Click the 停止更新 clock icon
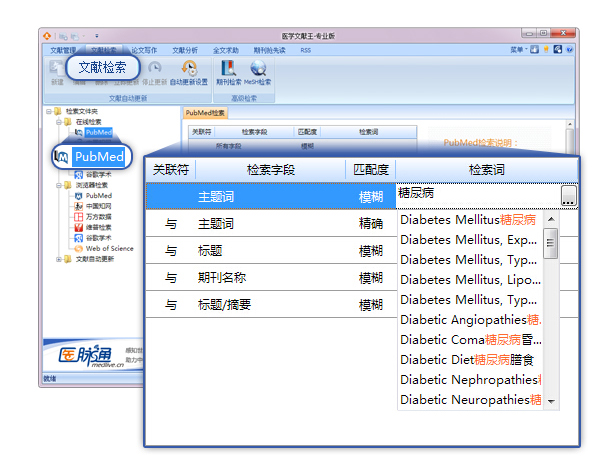The width and height of the screenshot is (614, 476). coord(155,67)
